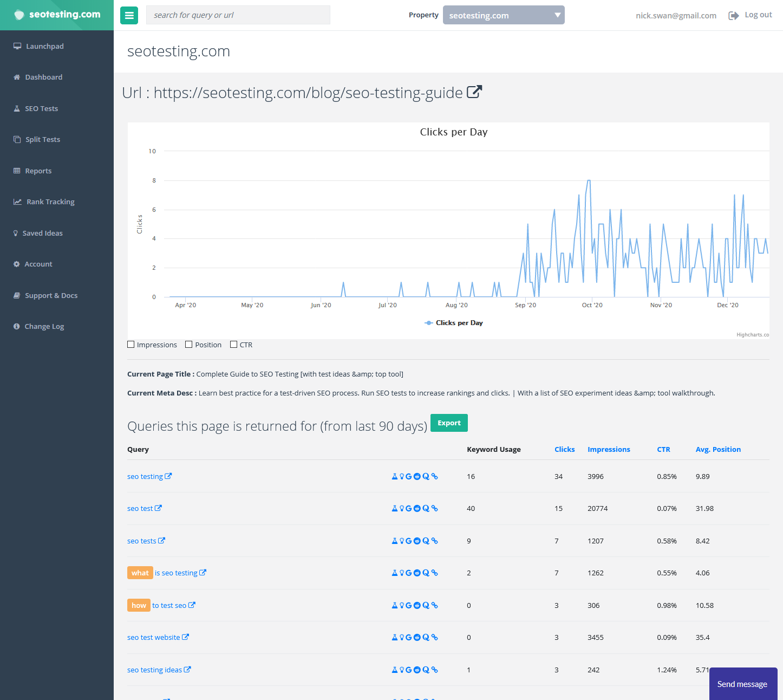Open the Quora icon in the 'seo testing' row
The width and height of the screenshot is (783, 700).
[426, 477]
